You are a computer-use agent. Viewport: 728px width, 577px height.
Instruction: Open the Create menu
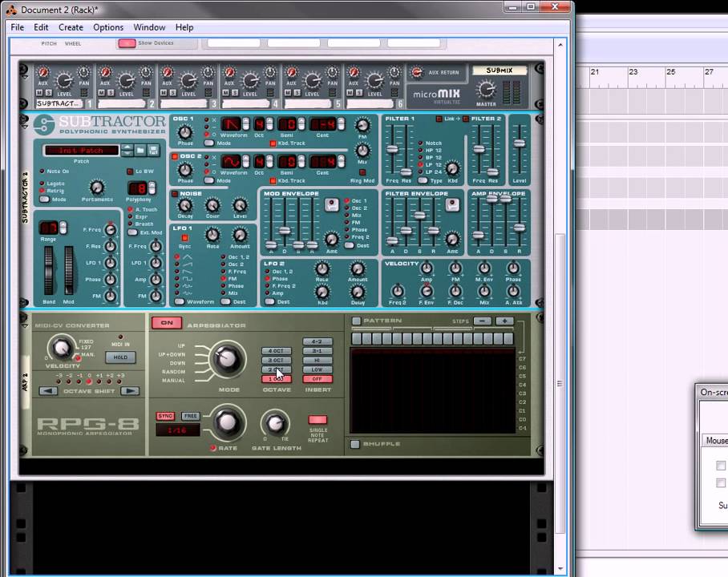pyautogui.click(x=71, y=27)
